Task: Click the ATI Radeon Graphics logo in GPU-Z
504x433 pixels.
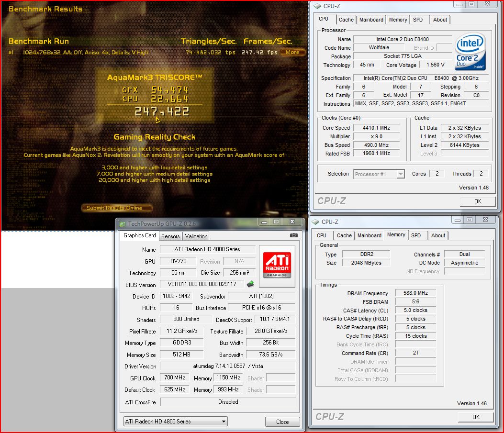Action: 277,266
